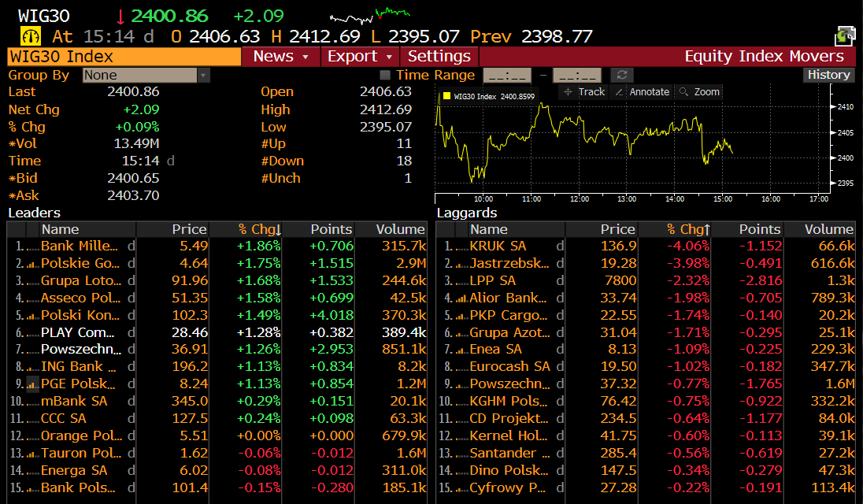Viewport: 863px width, 504px height.
Task: Click the History button
Action: point(828,75)
